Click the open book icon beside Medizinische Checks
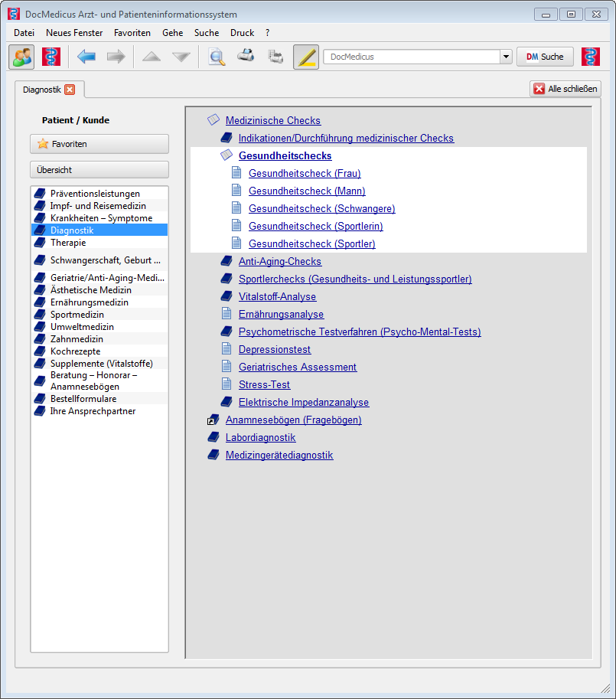 click(213, 119)
